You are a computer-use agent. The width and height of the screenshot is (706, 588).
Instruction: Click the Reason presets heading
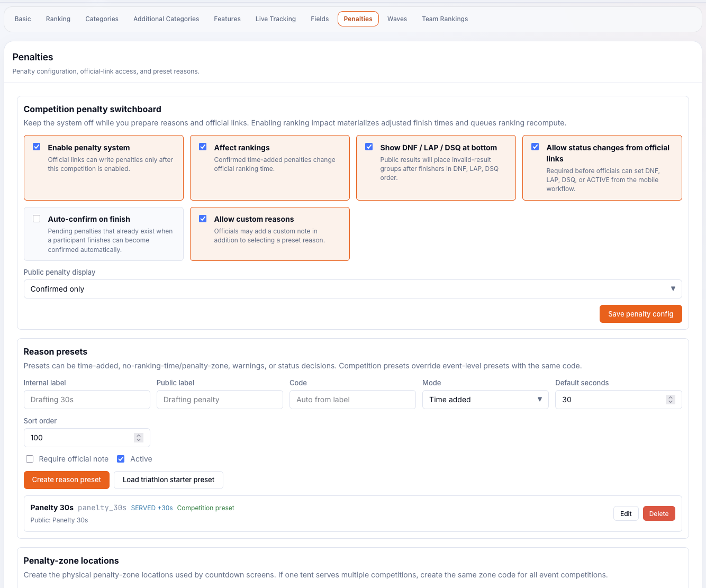click(56, 351)
